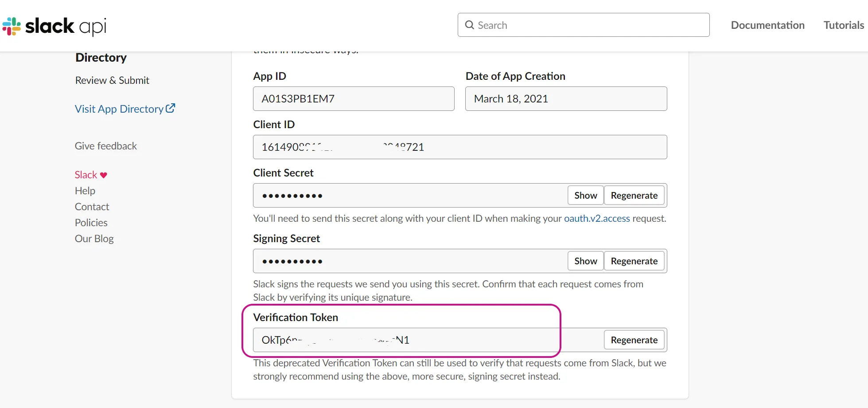Click the heart icon next to Slack
Image resolution: width=868 pixels, height=408 pixels.
click(104, 175)
